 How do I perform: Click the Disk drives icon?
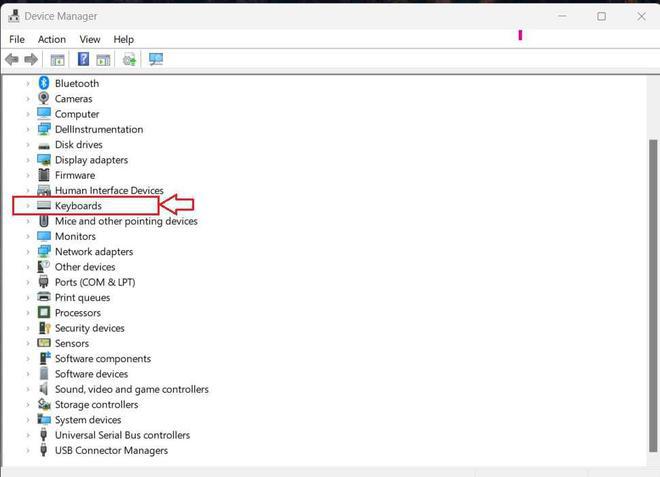point(44,146)
